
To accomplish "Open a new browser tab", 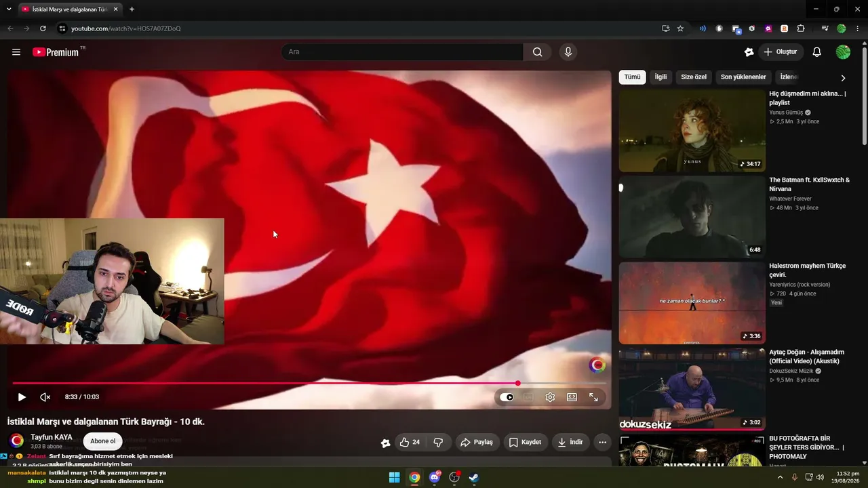I will pyautogui.click(x=132, y=9).
